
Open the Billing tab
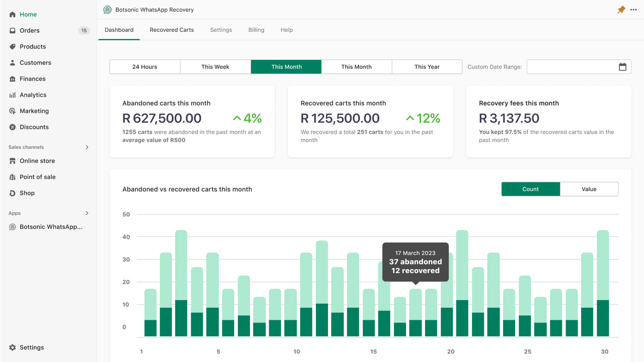pos(256,30)
